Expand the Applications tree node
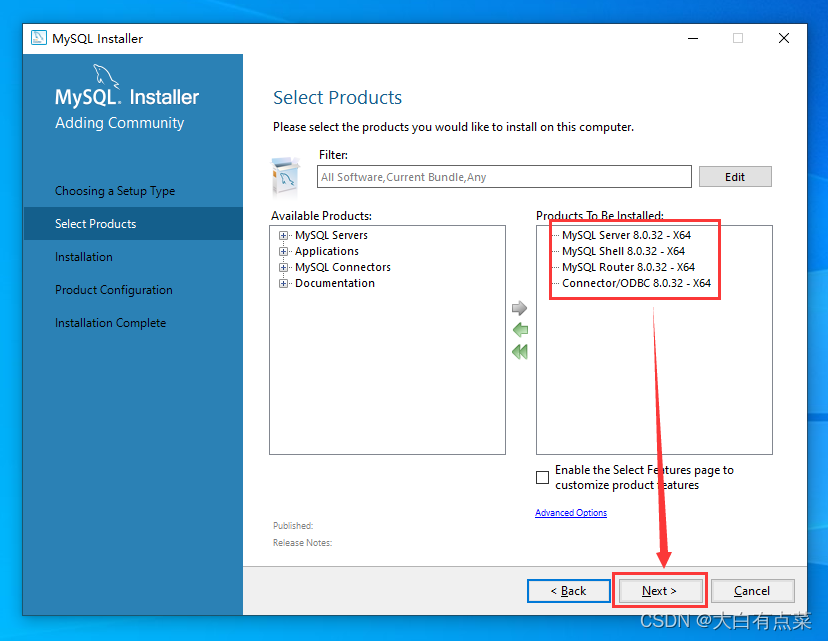828x641 pixels. (x=284, y=251)
